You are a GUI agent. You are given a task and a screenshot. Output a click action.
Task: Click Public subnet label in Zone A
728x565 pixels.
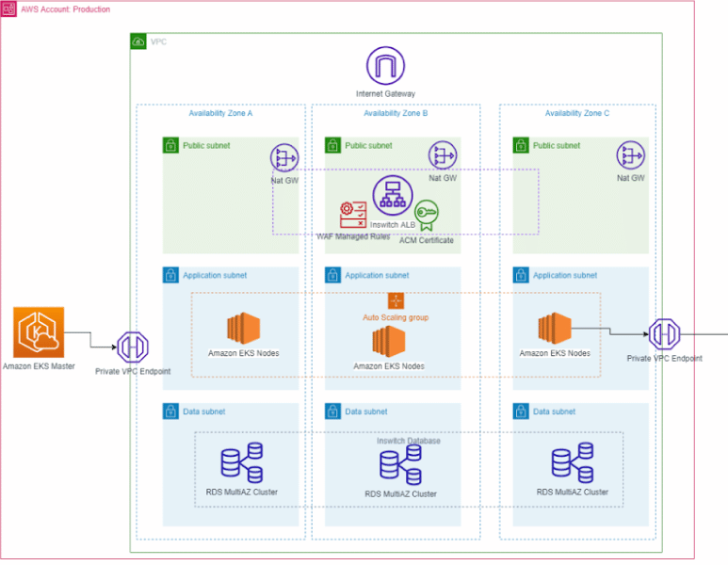click(x=206, y=146)
